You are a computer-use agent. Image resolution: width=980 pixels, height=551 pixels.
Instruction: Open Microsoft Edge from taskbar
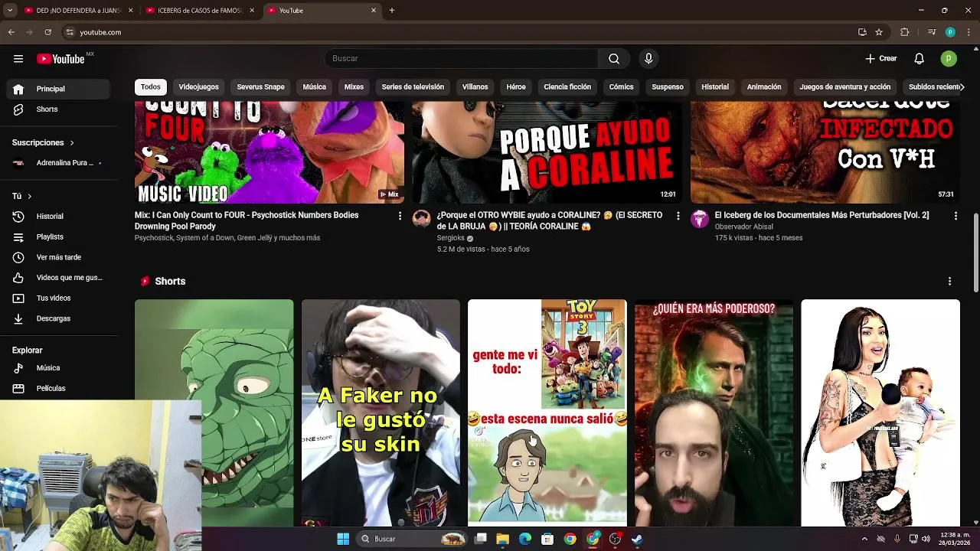525,539
